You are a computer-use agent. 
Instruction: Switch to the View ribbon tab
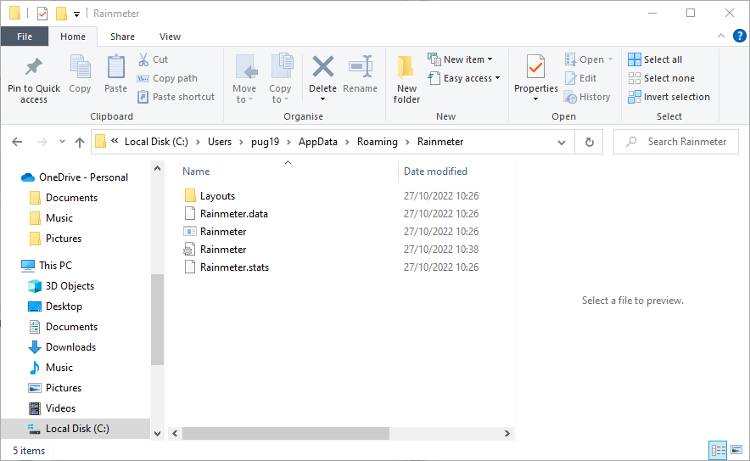click(170, 37)
